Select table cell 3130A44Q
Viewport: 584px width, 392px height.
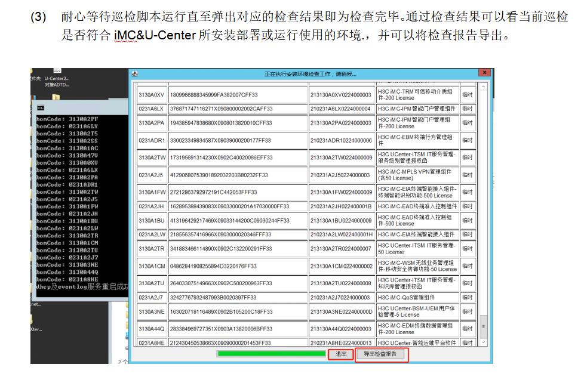pos(152,329)
